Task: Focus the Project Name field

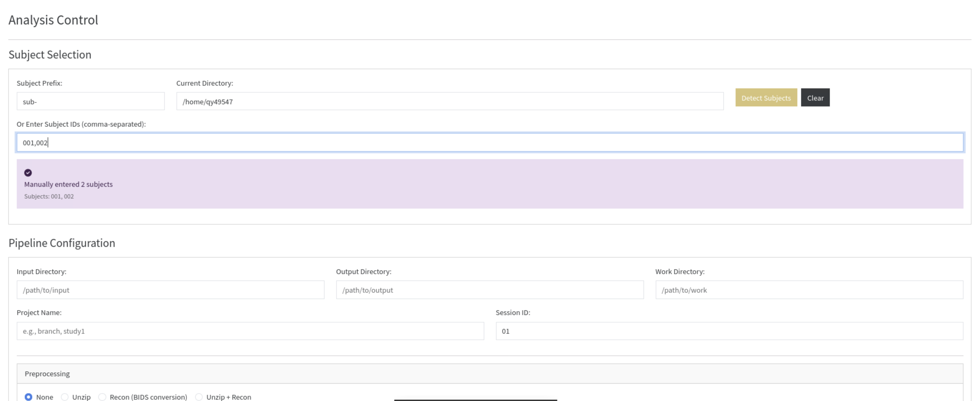Action: point(250,331)
